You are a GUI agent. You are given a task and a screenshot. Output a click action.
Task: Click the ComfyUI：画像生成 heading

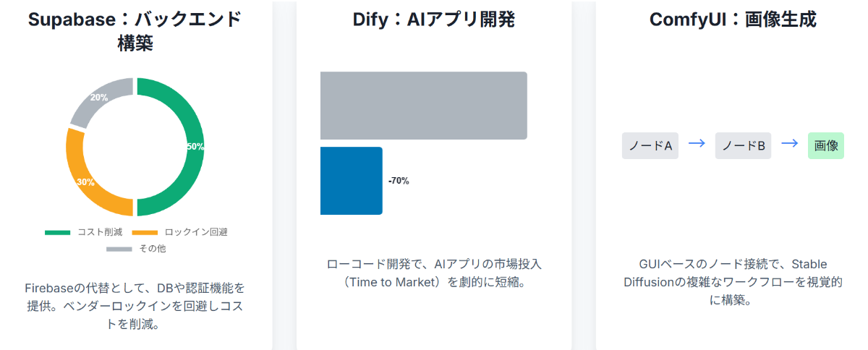coord(733,20)
